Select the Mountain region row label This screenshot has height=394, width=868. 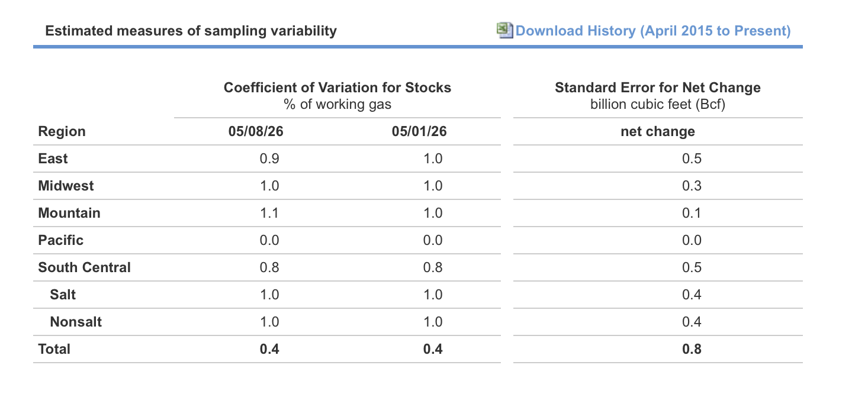pyautogui.click(x=69, y=213)
